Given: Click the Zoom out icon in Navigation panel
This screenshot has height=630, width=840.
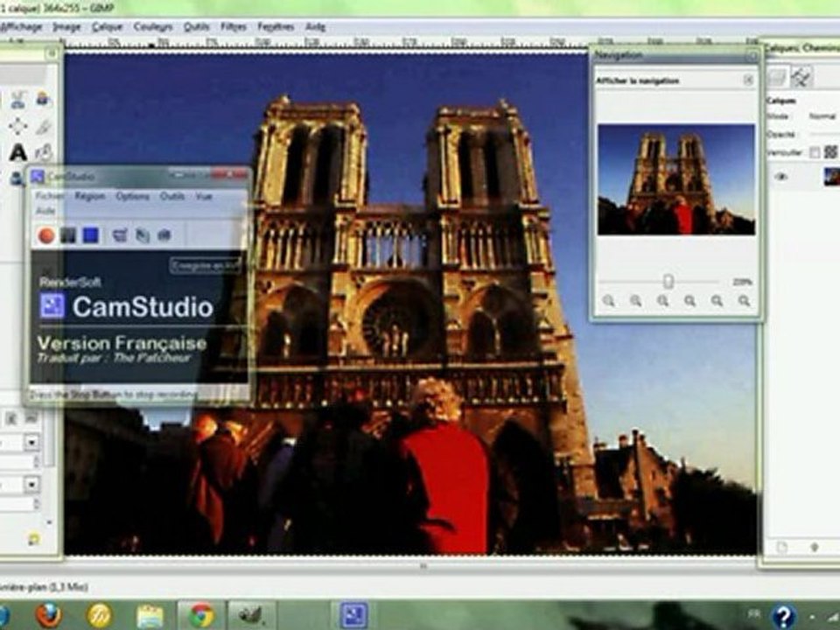Looking at the screenshot, I should [x=609, y=301].
